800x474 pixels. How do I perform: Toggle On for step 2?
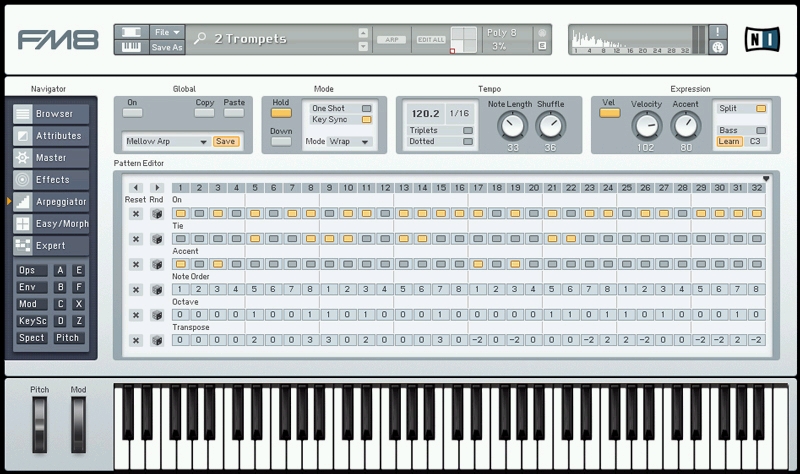tap(199, 213)
